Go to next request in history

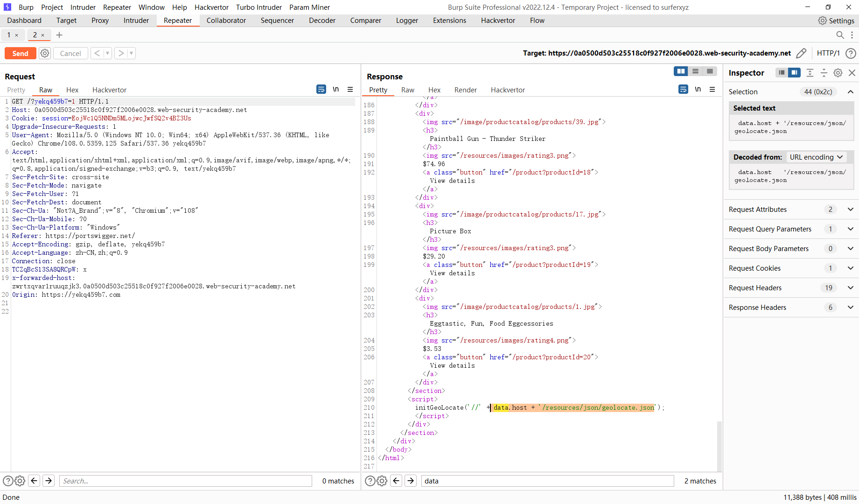[121, 53]
